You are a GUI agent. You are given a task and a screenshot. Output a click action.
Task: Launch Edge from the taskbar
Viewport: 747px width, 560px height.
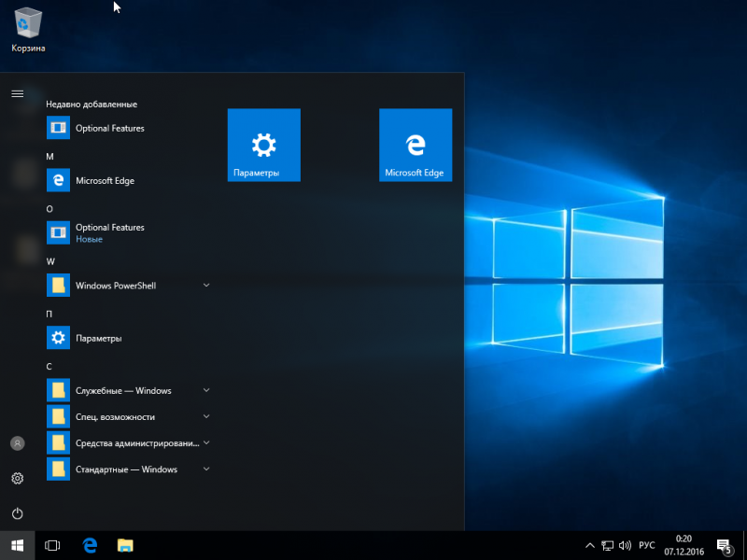pyautogui.click(x=90, y=545)
